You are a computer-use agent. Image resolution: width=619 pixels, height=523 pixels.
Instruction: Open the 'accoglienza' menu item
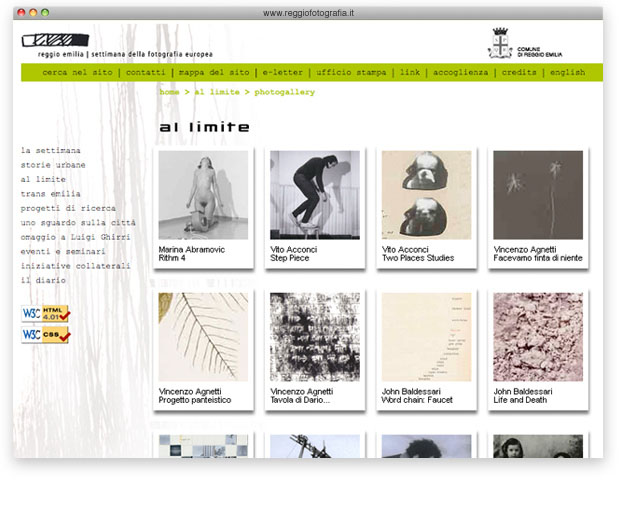pos(460,73)
